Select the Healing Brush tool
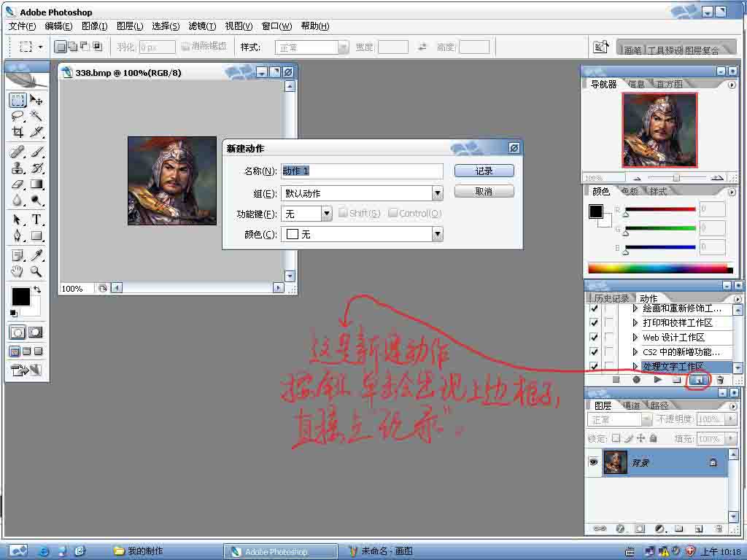 click(18, 152)
